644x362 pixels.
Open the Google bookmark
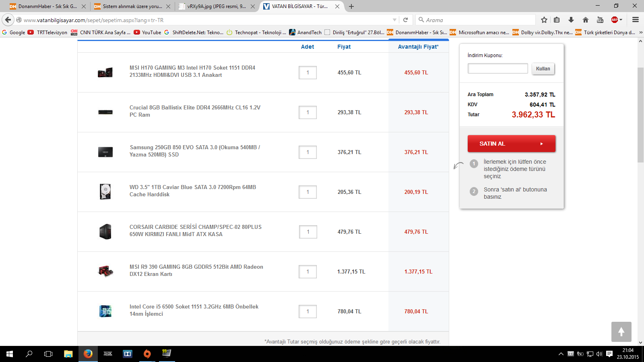(13, 33)
